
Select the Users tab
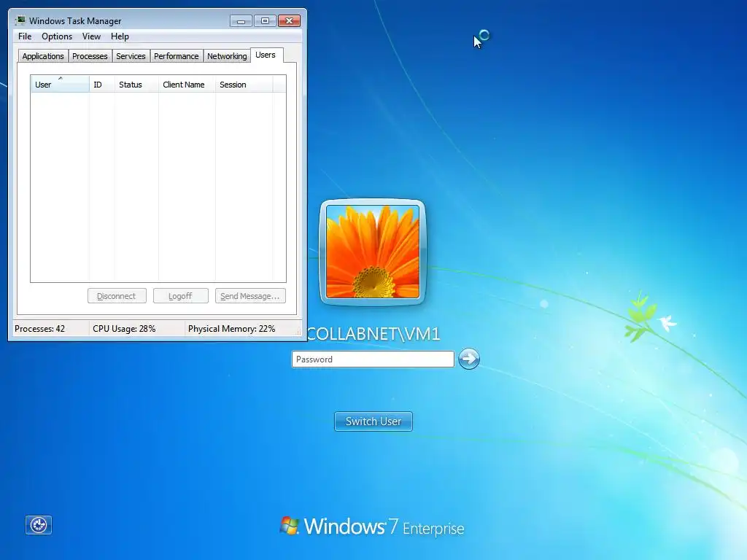266,55
